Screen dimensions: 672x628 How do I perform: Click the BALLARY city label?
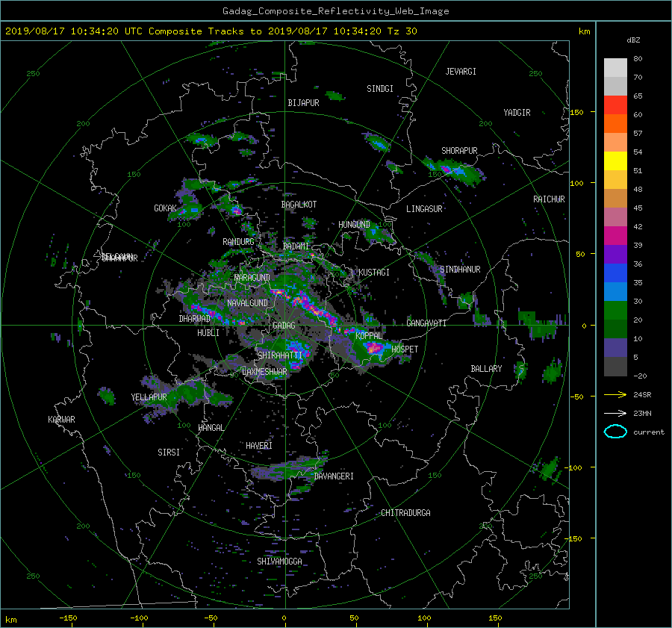pos(486,369)
